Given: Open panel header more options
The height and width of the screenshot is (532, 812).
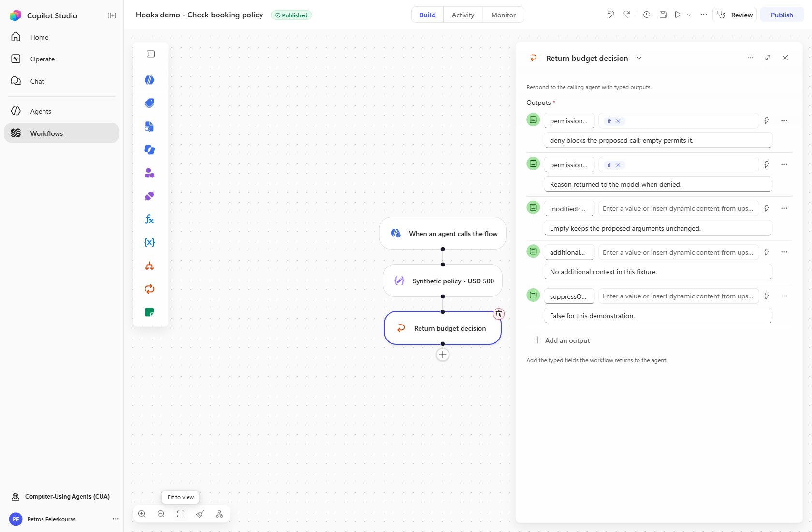Looking at the screenshot, I should click(x=751, y=58).
